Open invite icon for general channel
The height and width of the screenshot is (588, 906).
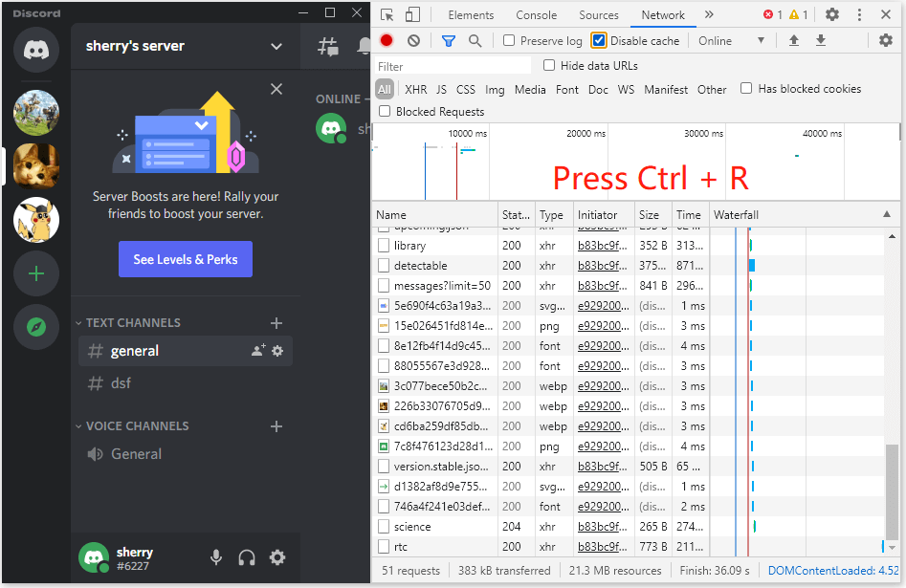(258, 350)
